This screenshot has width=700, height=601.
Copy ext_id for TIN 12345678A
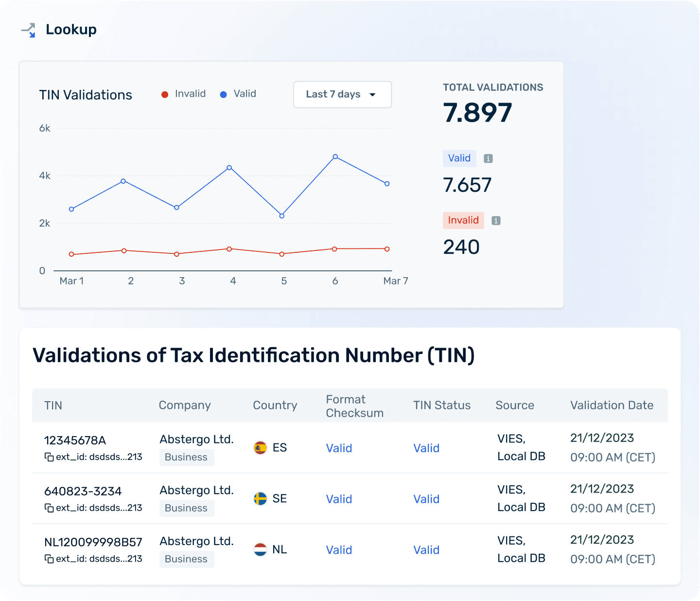[49, 457]
